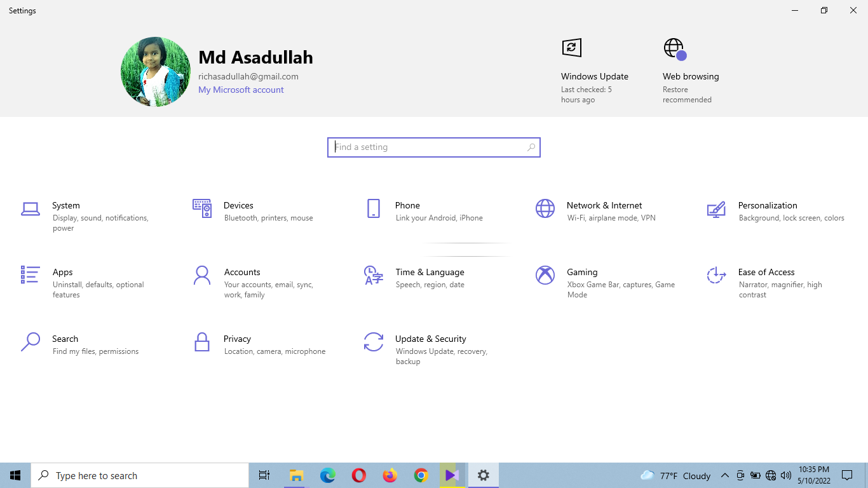Open Task View on the taskbar

[x=264, y=475]
